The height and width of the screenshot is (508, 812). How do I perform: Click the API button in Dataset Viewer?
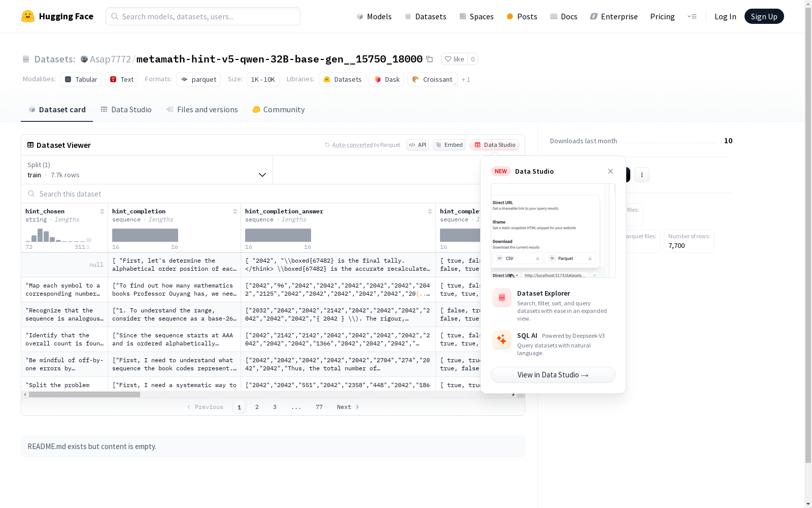[x=418, y=145]
